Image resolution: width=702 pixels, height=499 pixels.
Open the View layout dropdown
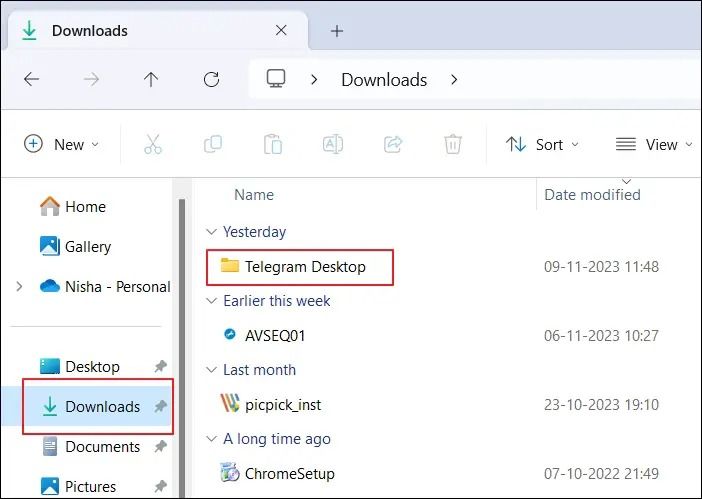(654, 144)
